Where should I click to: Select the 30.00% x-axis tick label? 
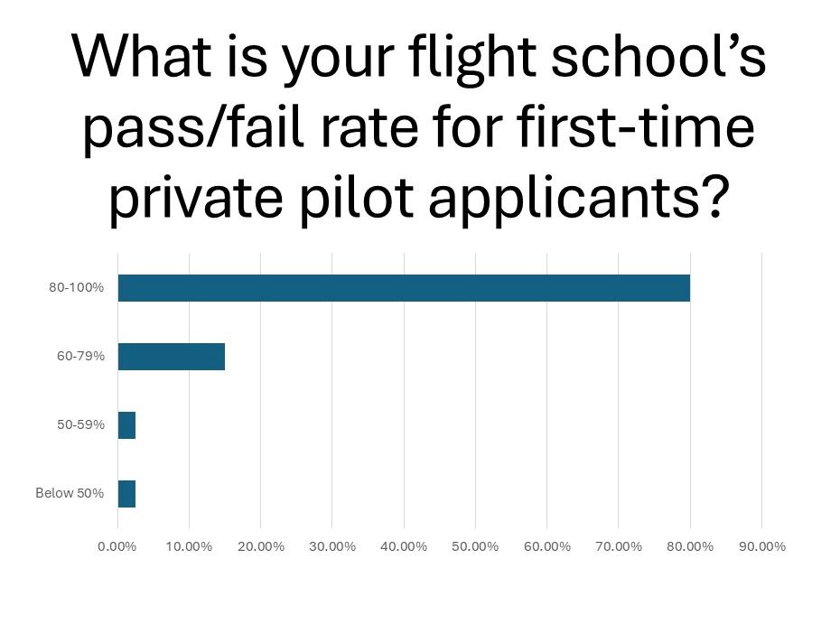(332, 546)
